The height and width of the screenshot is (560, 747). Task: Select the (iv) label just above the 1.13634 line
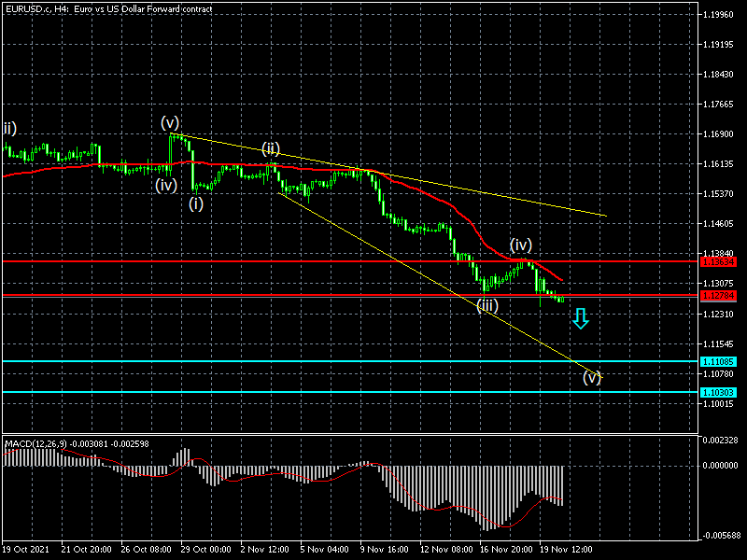(521, 245)
